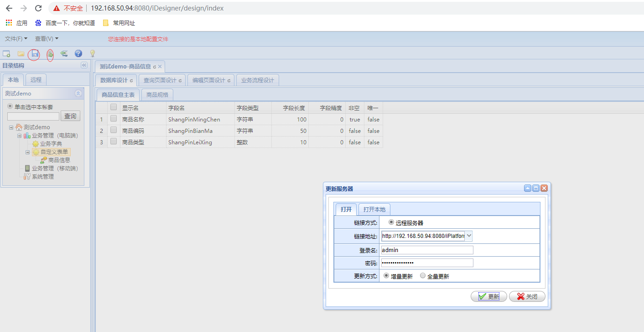The height and width of the screenshot is (332, 644).
Task: Click the new project toolbar icon
Action: [x=6, y=54]
